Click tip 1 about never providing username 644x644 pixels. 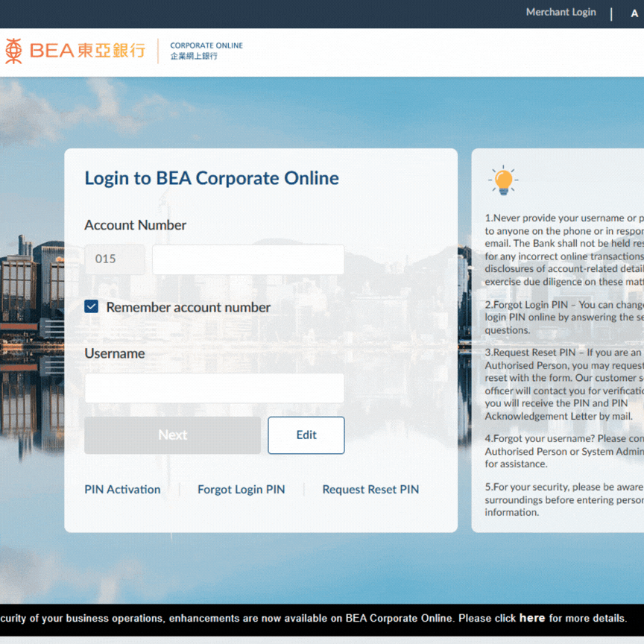click(x=564, y=249)
